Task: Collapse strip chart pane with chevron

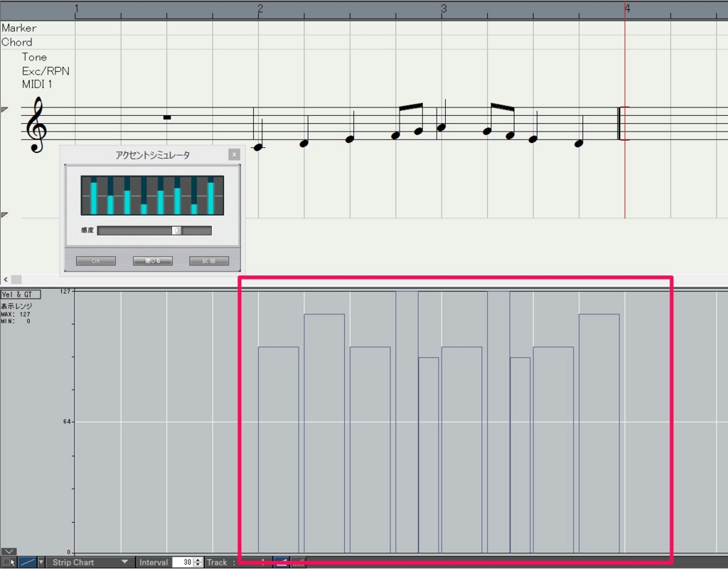Action: (x=9, y=551)
